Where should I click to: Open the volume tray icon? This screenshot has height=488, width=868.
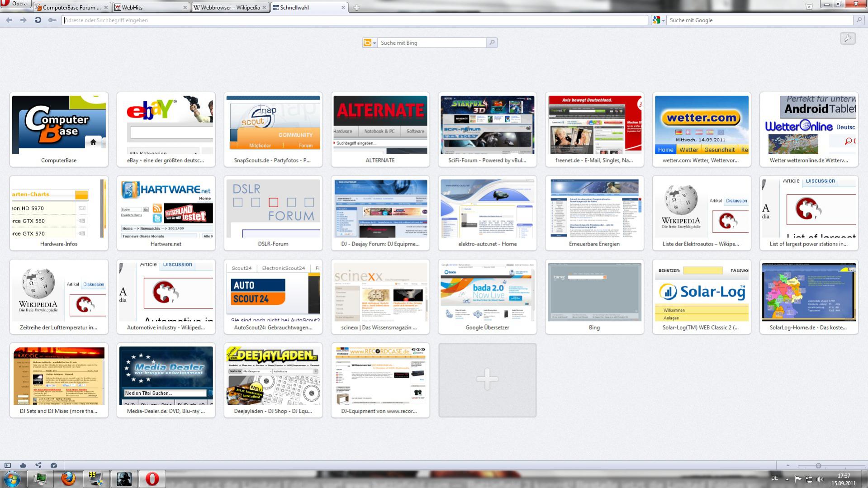coord(820,479)
